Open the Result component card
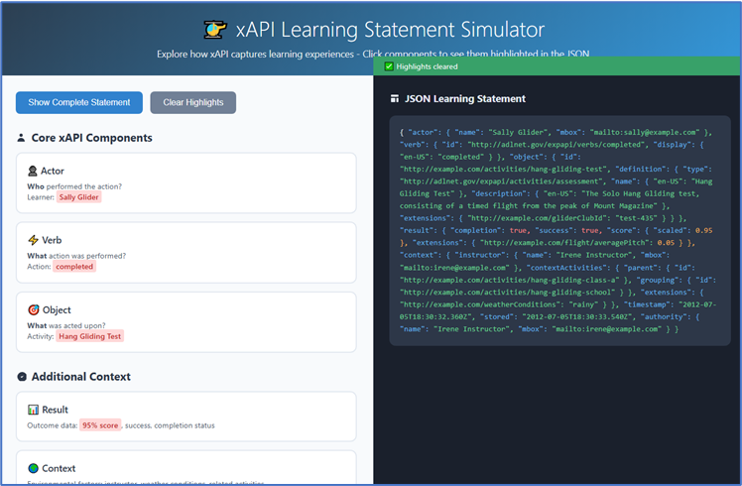742x486 pixels. click(x=186, y=416)
